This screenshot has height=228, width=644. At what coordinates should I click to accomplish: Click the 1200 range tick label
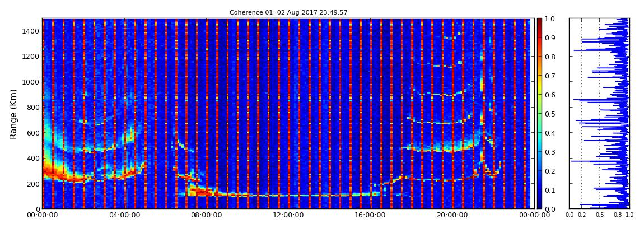coord(31,57)
